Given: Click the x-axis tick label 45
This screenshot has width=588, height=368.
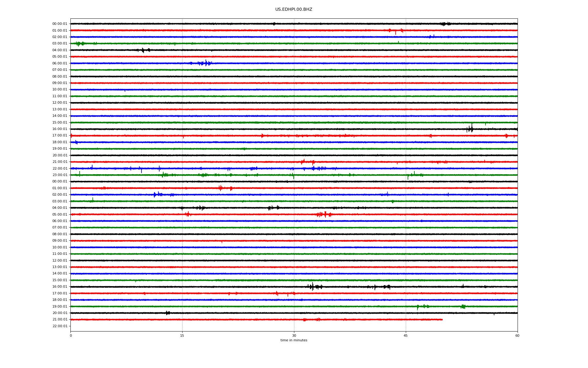Looking at the screenshot, I should (406, 336).
